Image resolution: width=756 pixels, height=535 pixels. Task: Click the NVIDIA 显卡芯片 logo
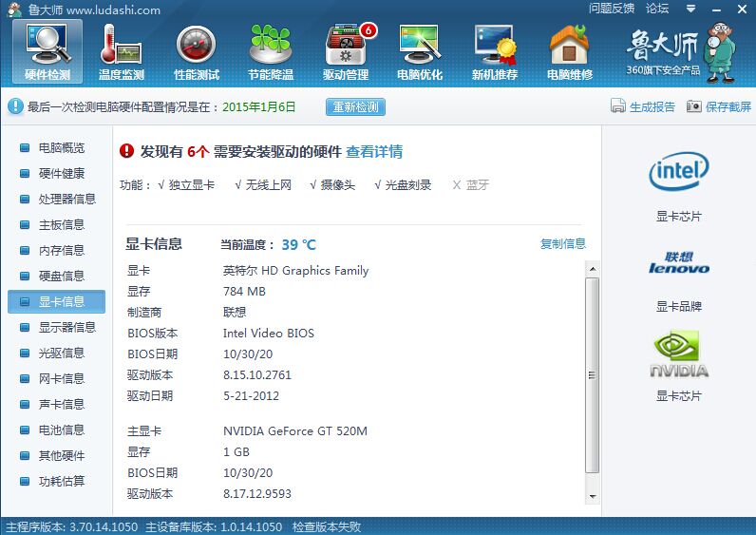pos(678,353)
